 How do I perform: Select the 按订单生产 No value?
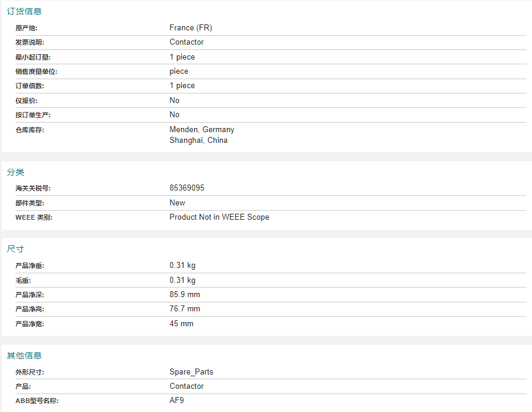click(x=175, y=115)
